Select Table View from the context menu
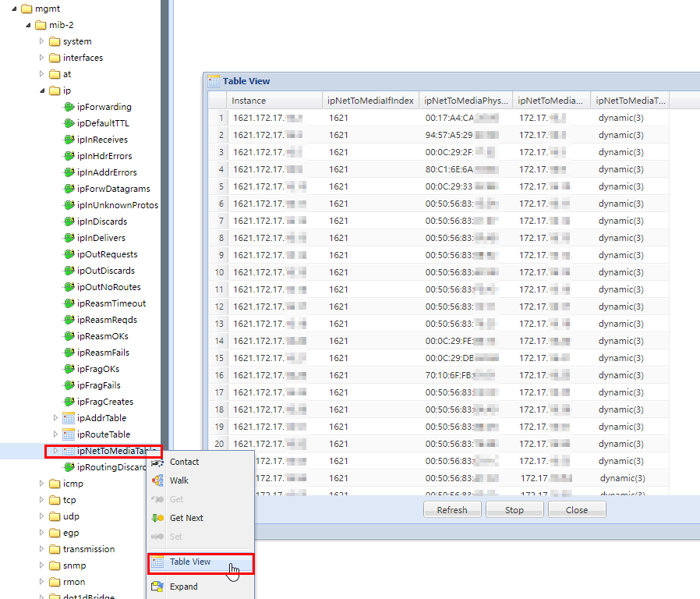700x599 pixels. point(191,562)
